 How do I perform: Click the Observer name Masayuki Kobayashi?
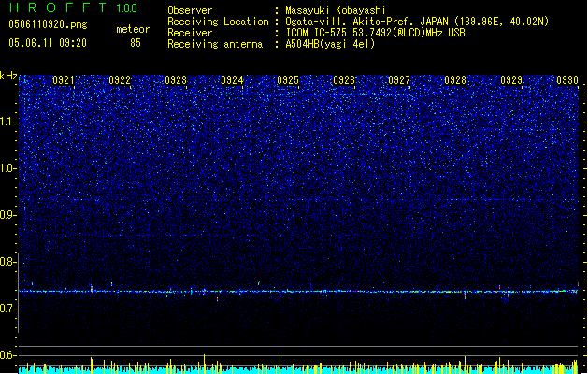point(336,10)
